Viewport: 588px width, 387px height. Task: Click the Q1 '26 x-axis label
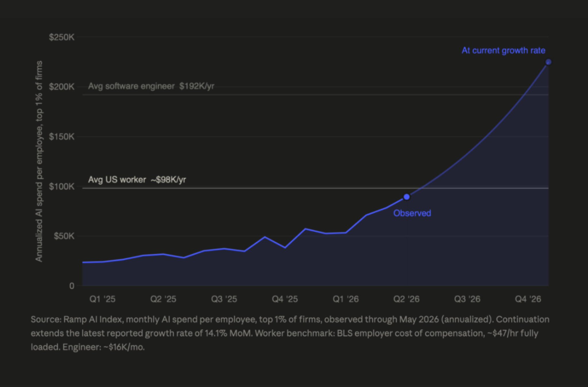pos(346,299)
